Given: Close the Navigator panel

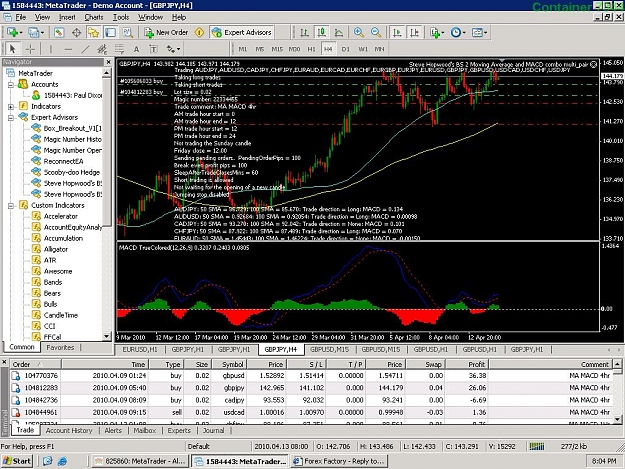Looking at the screenshot, I should pyautogui.click(x=108, y=62).
